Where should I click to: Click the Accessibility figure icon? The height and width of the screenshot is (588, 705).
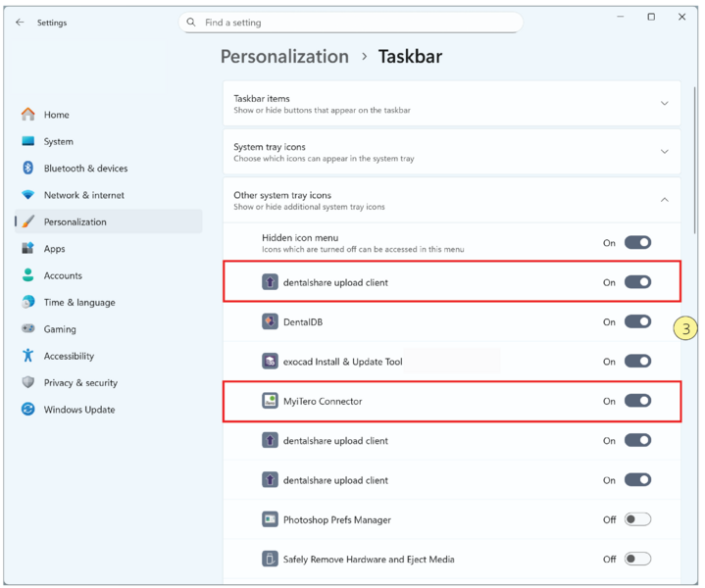pyautogui.click(x=27, y=355)
